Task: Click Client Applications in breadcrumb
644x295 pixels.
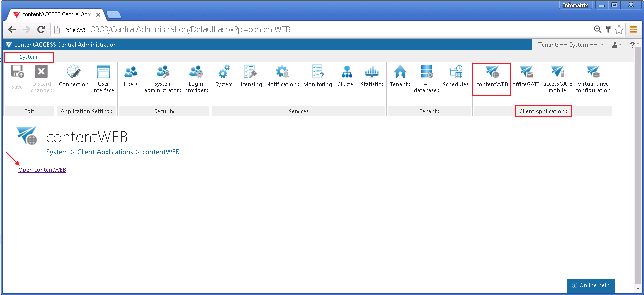Action: tap(105, 152)
